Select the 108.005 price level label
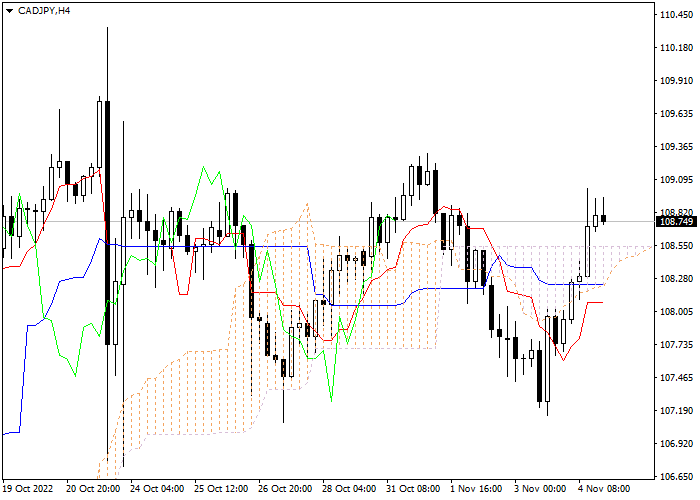700x500 pixels. click(676, 312)
